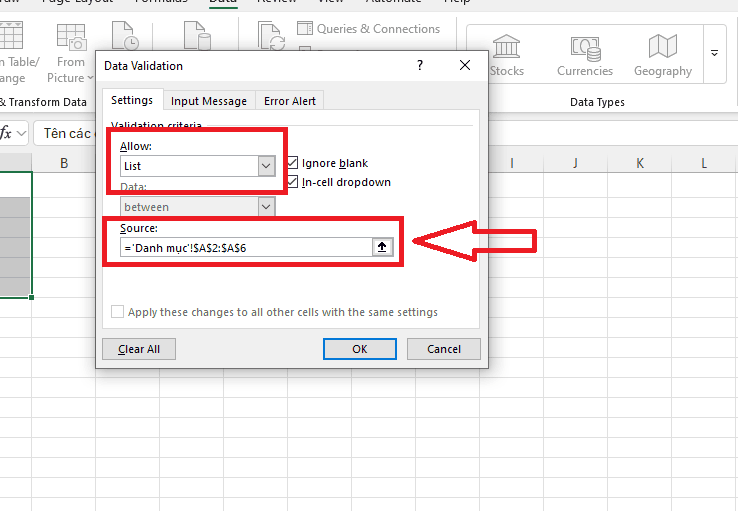Select column L header

[704, 163]
